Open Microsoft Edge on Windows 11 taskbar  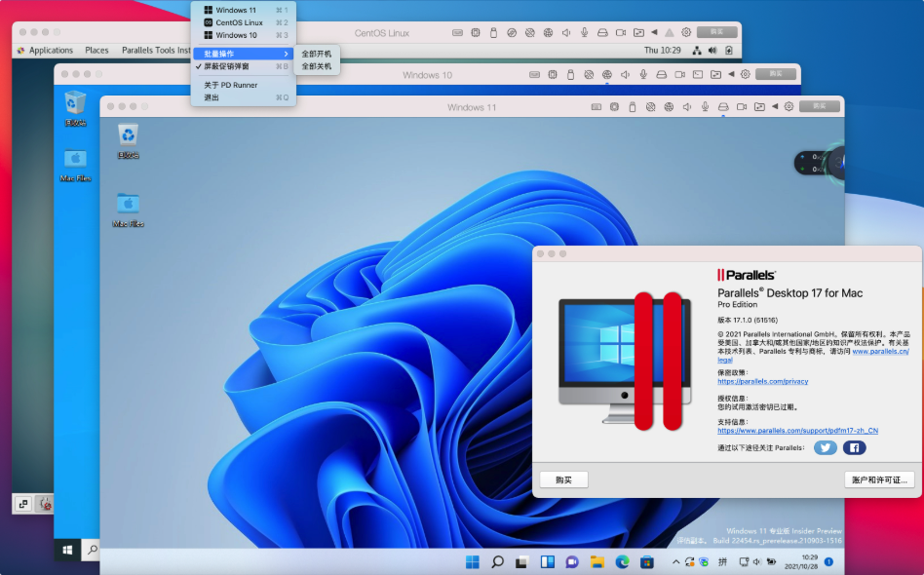tap(622, 562)
